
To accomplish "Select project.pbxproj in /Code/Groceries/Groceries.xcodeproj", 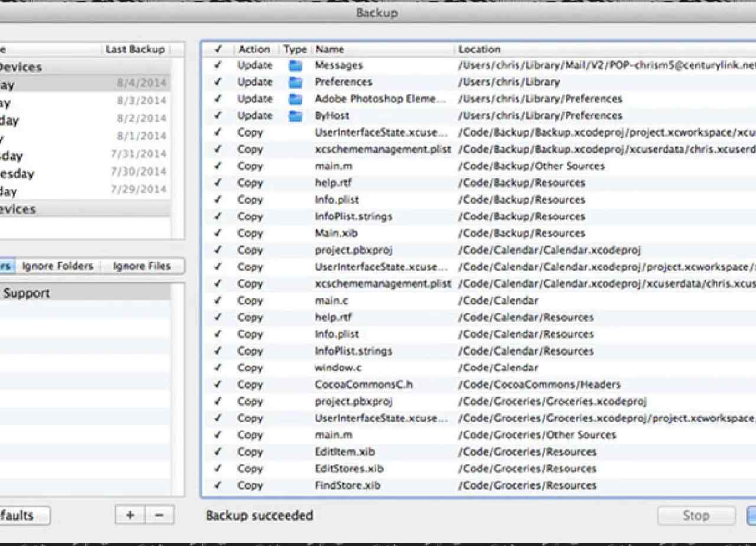I will click(x=353, y=401).
